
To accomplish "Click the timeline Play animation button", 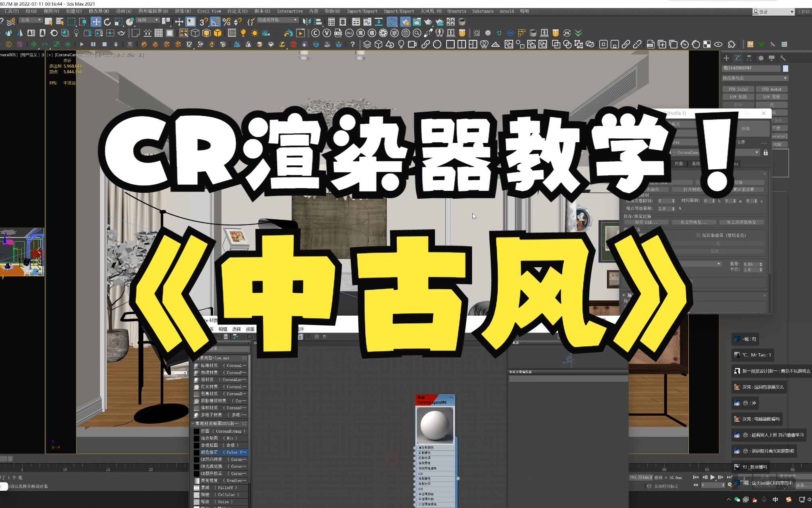I will point(713,477).
